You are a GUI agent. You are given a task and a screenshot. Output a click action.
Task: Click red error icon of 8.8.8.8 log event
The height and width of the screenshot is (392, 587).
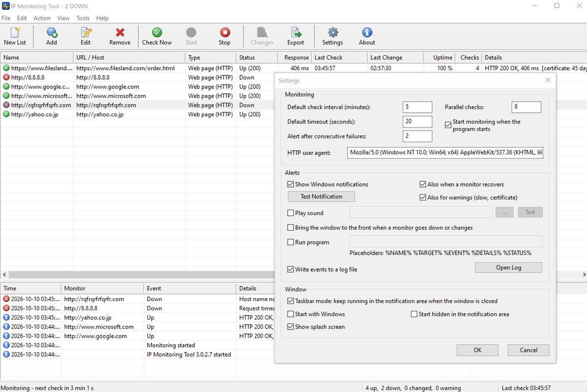point(6,308)
